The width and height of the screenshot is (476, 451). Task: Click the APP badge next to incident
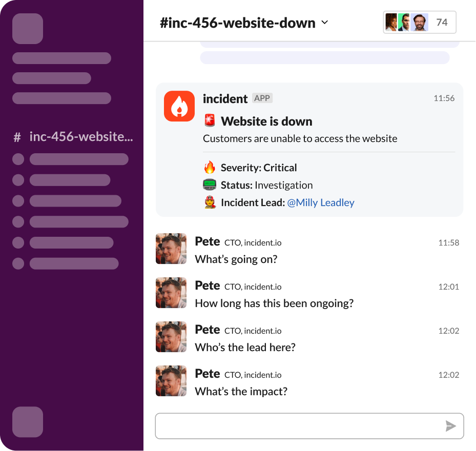[262, 98]
